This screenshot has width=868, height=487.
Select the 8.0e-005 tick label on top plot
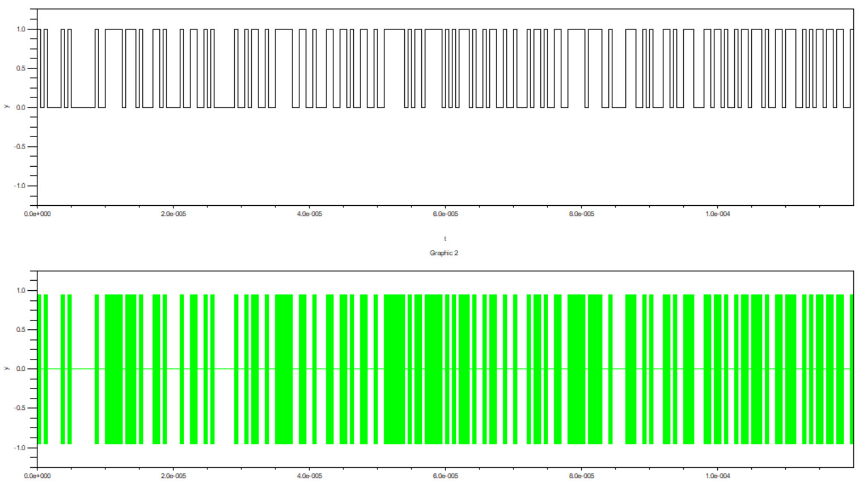point(581,214)
